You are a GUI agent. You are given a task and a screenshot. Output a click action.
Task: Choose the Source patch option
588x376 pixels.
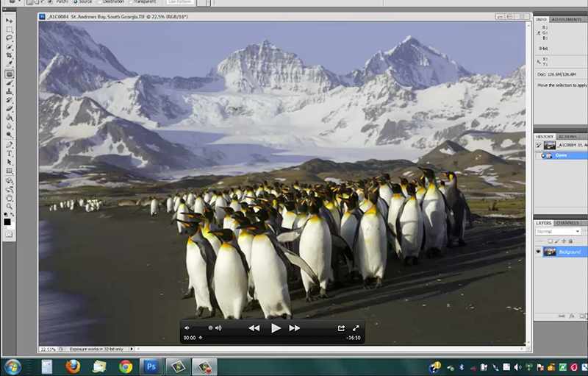pos(83,2)
